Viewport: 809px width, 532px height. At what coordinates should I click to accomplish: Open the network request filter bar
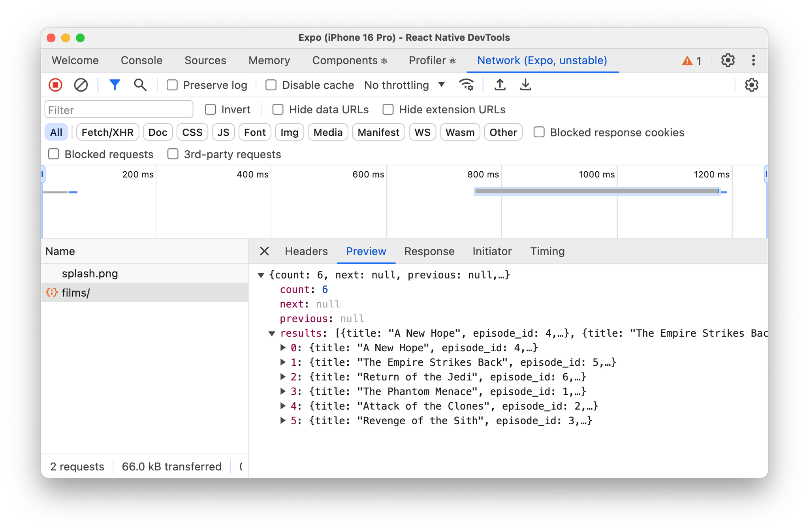(115, 84)
